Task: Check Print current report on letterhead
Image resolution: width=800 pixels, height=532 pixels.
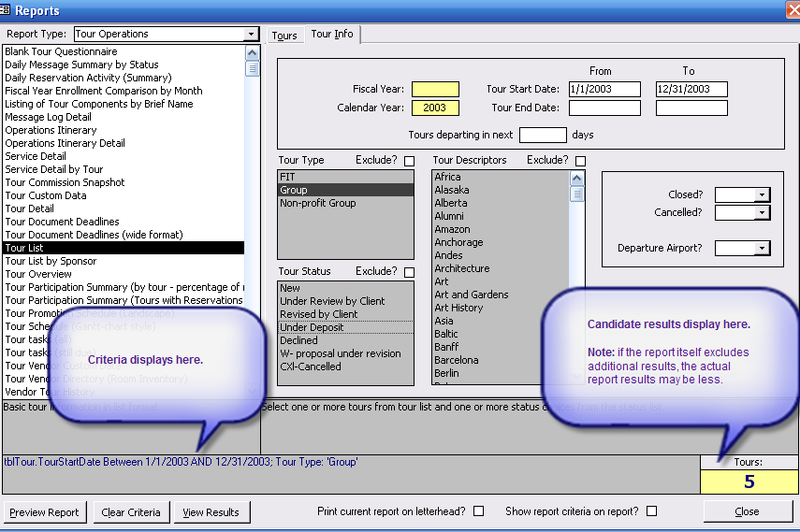Action: 479,511
